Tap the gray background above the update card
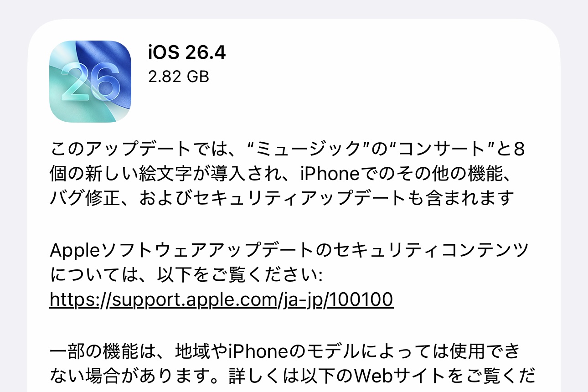 (x=294, y=9)
